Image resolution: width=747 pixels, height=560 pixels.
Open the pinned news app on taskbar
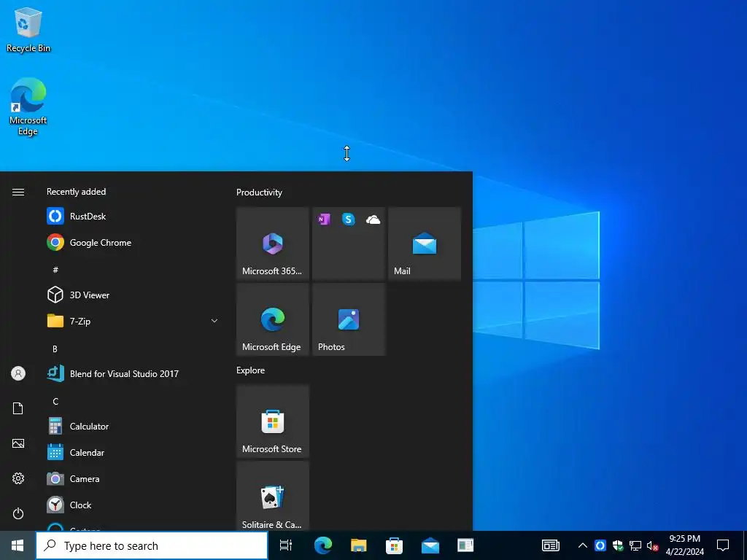(465, 545)
